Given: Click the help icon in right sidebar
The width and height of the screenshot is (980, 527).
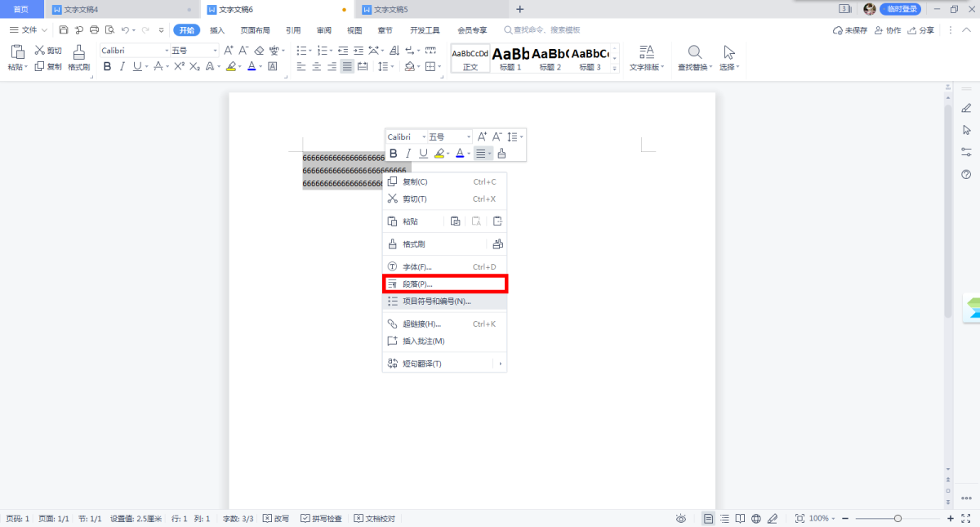Looking at the screenshot, I should pyautogui.click(x=967, y=174).
